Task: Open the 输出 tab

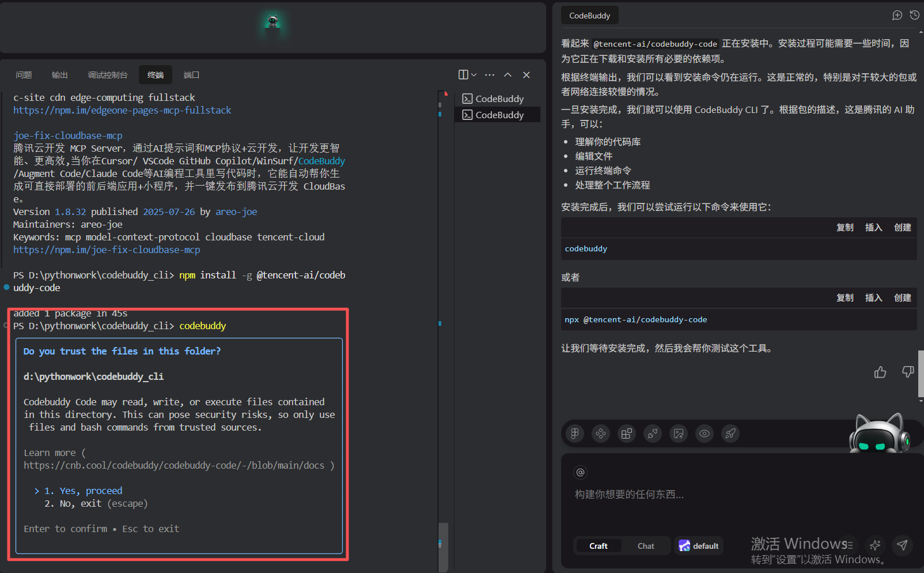Action: 60,75
